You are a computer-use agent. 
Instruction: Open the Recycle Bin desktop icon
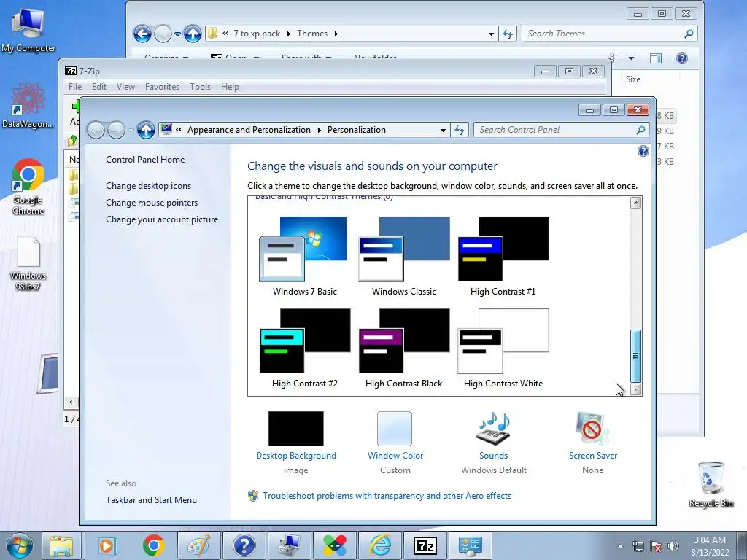tap(711, 484)
